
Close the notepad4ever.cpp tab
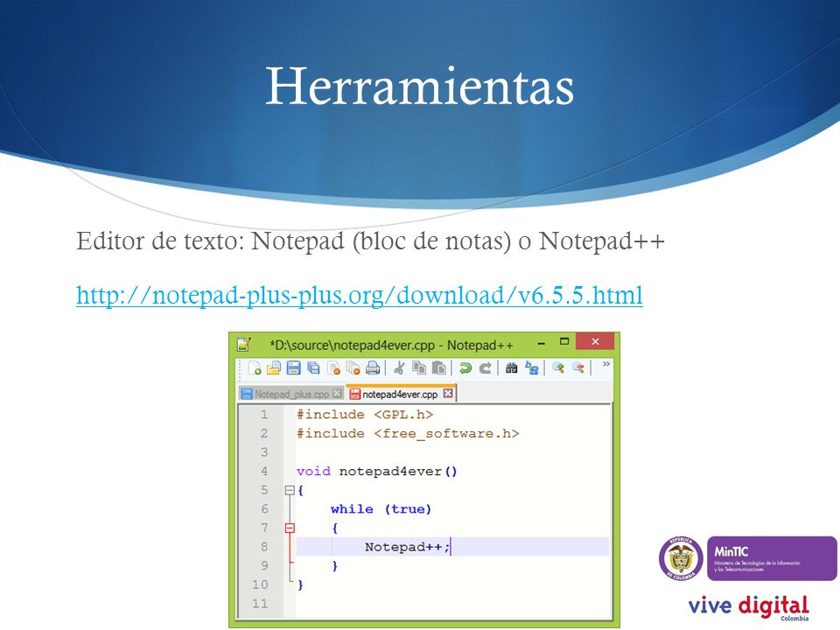coord(448,393)
